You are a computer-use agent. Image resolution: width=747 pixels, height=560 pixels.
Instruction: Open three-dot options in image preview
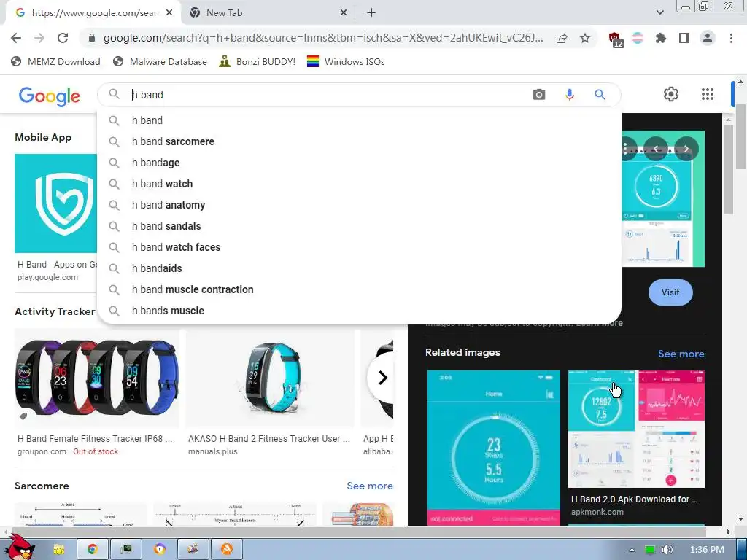pos(626,149)
